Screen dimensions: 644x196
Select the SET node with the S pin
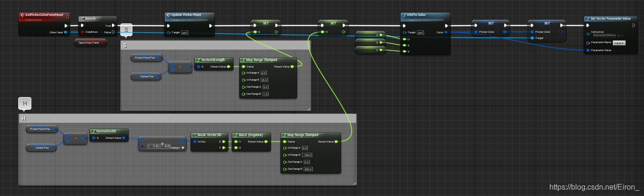click(x=266, y=28)
